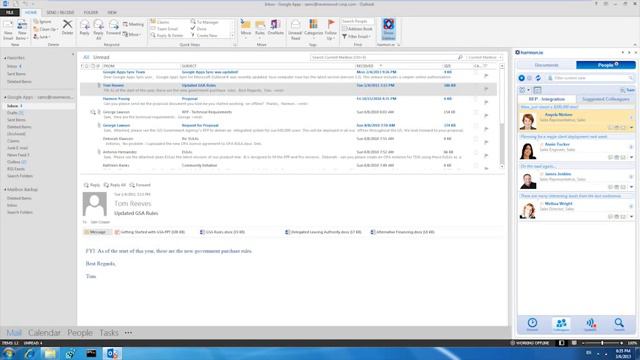Switch to harmon.ie Documents tab
640x360 pixels.
547,65
